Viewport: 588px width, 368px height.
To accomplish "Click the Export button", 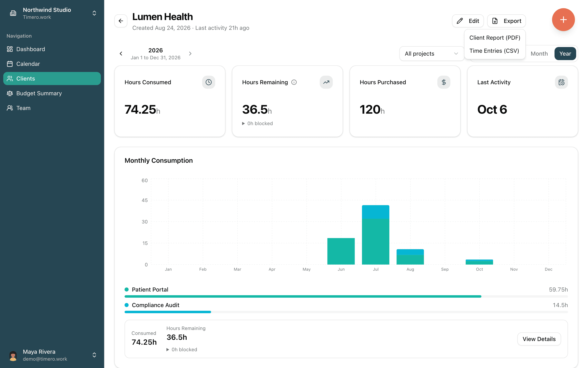I will [x=506, y=21].
